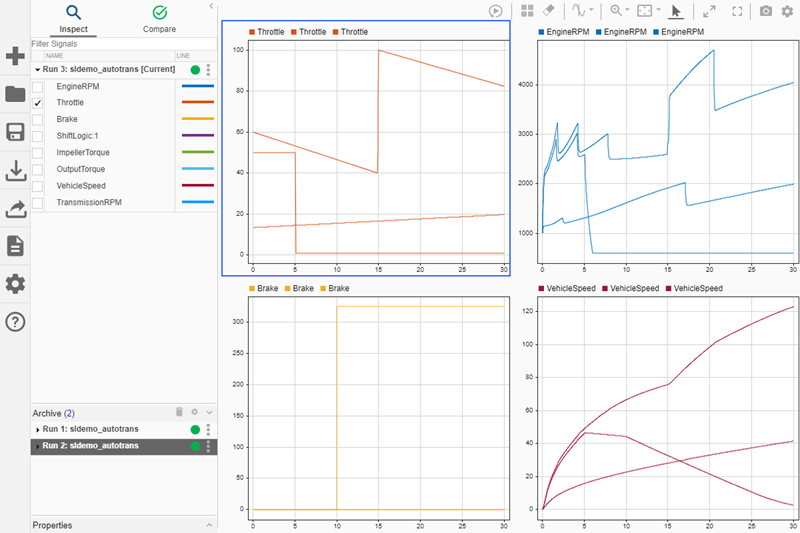Check the TransmissionRPM signal checkbox
The width and height of the screenshot is (800, 533).
[37, 203]
